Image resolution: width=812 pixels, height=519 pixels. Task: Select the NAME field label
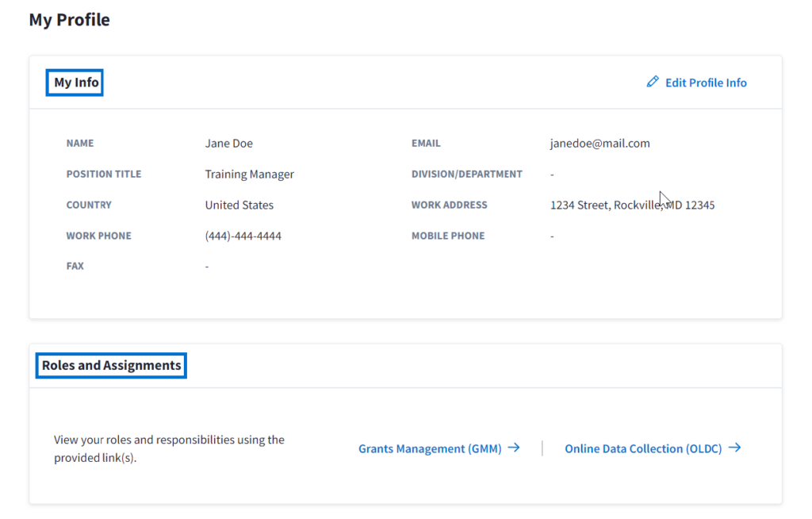(79, 143)
